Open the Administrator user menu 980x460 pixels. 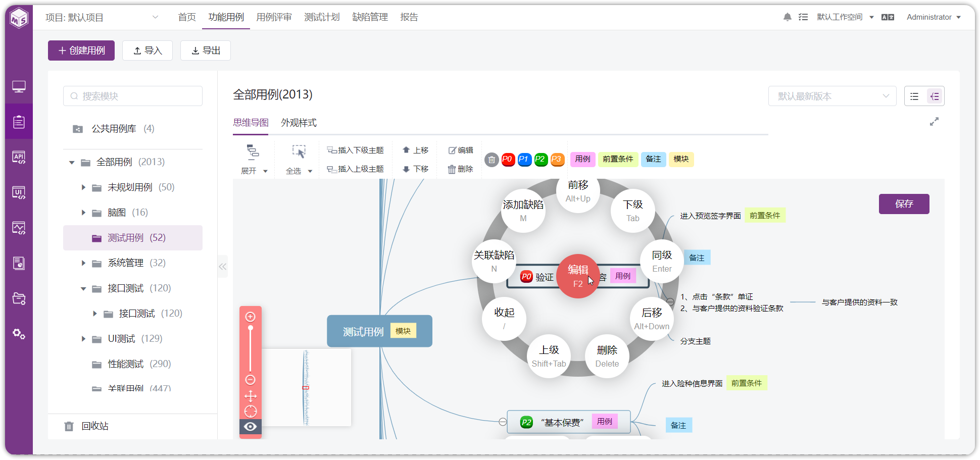click(x=934, y=17)
